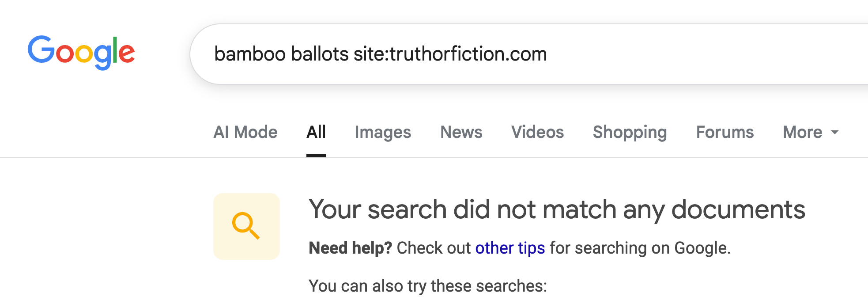Click "site:truthorfiction.com" in the search query
868x304 pixels.
coord(450,54)
